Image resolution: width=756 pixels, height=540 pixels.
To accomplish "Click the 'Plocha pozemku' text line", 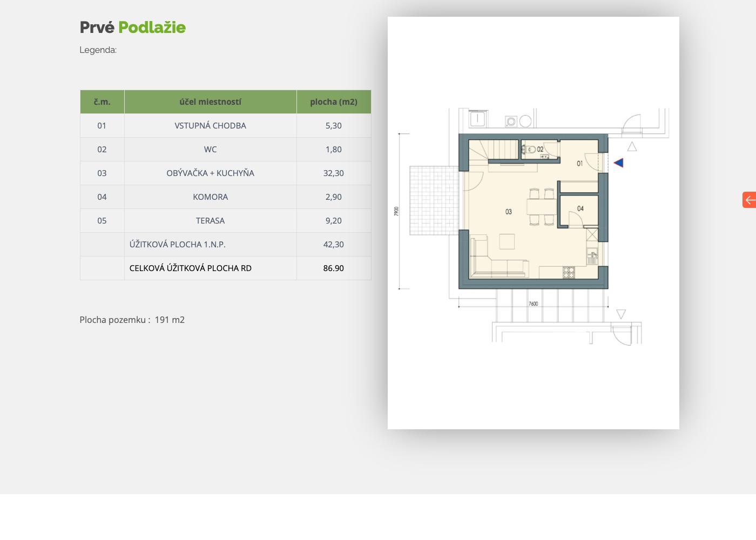I will pos(132,320).
